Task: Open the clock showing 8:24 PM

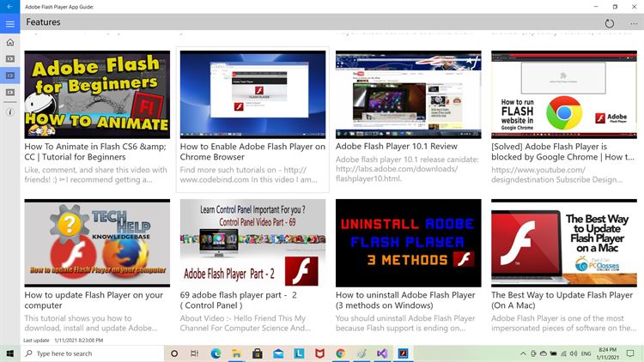Action: [x=607, y=353]
